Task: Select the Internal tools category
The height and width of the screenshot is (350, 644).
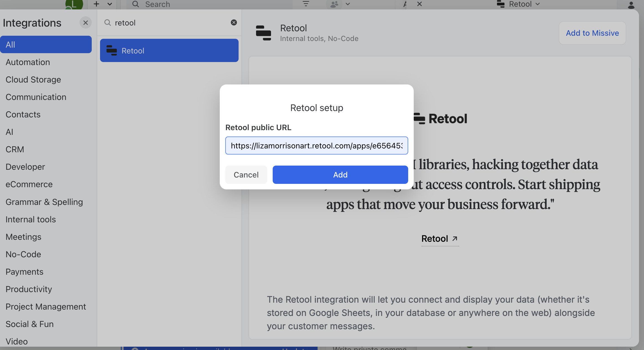Action: pos(30,219)
